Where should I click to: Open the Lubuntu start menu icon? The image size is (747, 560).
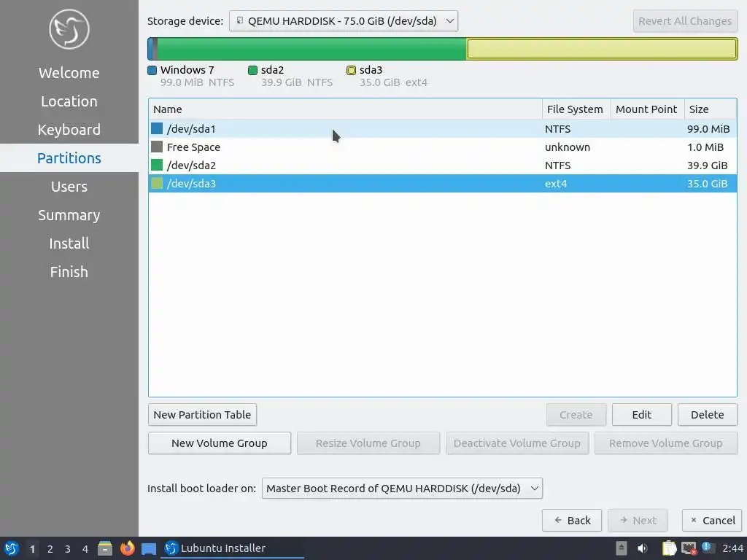[12, 548]
